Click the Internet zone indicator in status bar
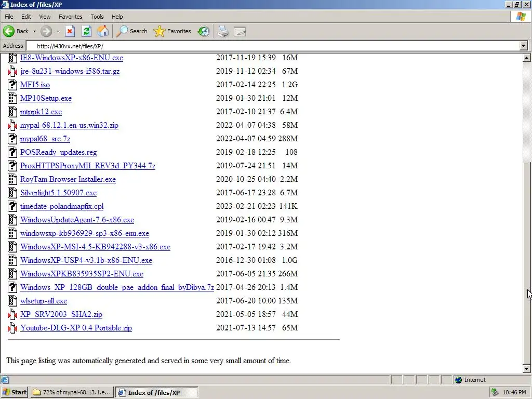532x399 pixels. point(470,380)
